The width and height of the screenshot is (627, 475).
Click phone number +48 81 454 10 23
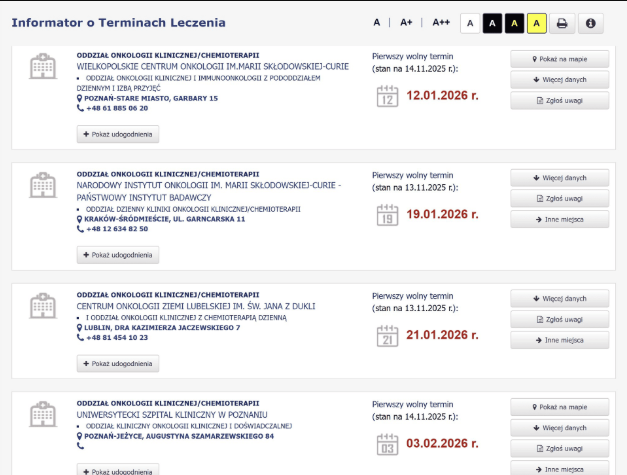(116, 337)
